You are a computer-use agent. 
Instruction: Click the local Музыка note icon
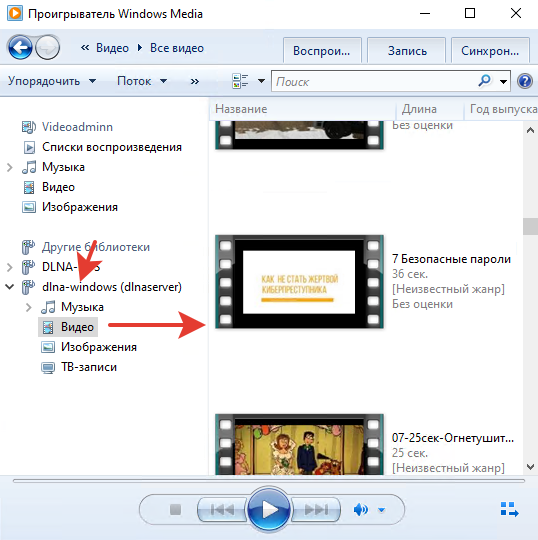coord(29,167)
